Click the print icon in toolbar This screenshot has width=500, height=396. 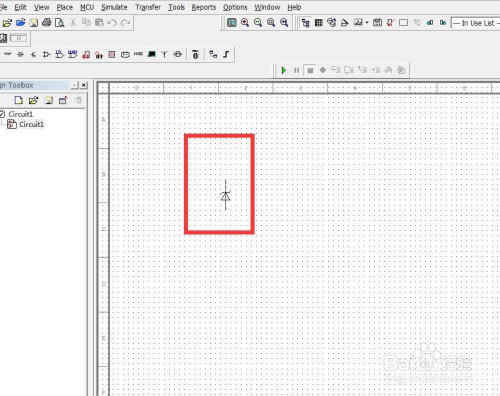click(47, 23)
